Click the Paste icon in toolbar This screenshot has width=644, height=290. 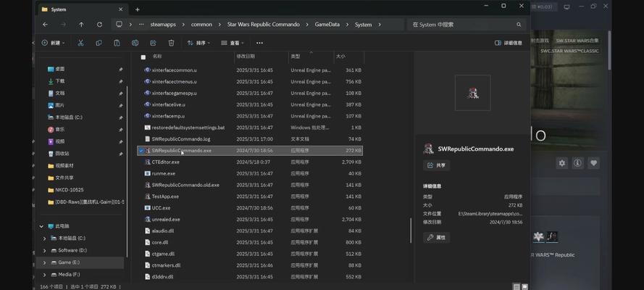click(x=117, y=43)
